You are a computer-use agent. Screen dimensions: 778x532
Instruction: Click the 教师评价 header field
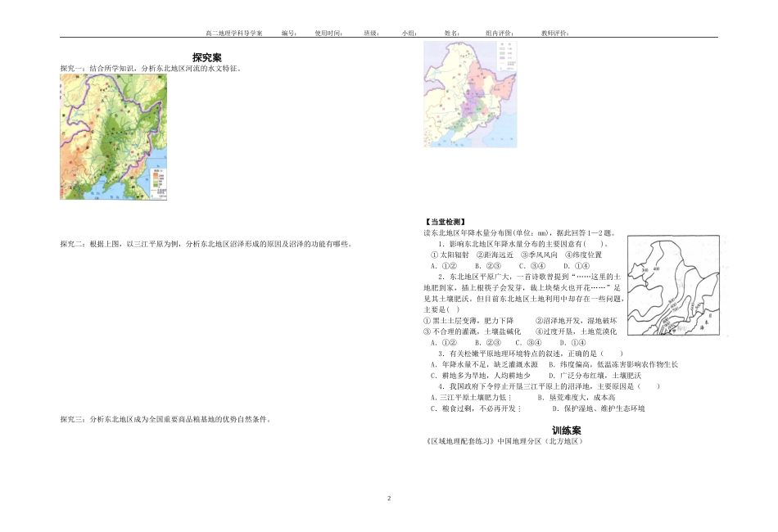[555, 34]
